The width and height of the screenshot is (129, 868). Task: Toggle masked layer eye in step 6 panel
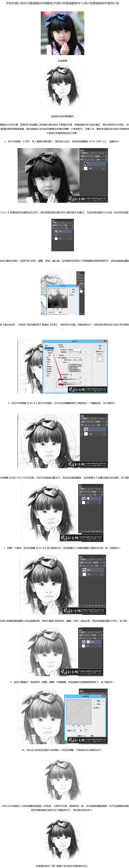click(x=80, y=498)
